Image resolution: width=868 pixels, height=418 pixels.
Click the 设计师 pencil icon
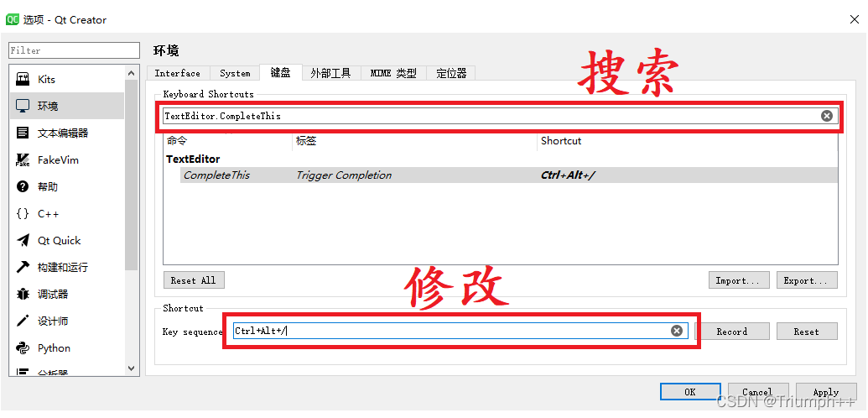click(23, 321)
